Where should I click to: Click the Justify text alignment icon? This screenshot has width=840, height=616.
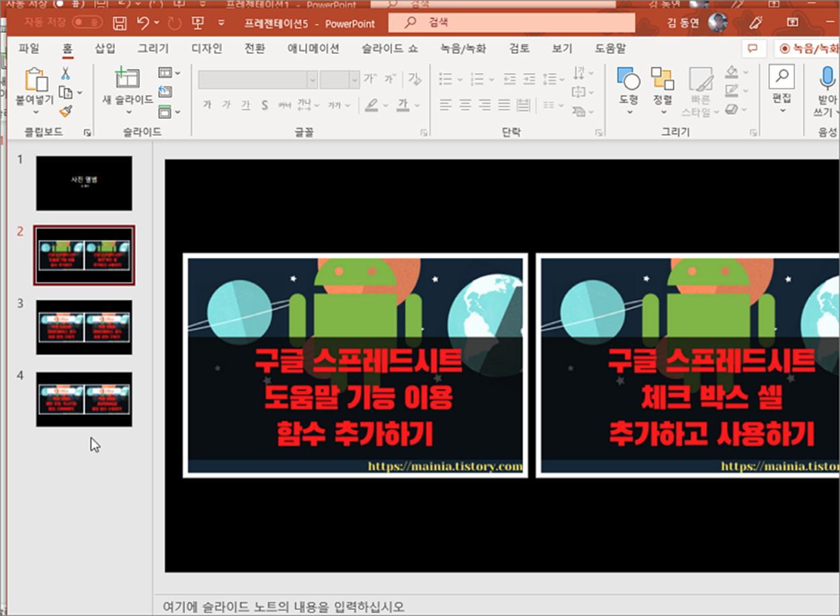(x=504, y=105)
